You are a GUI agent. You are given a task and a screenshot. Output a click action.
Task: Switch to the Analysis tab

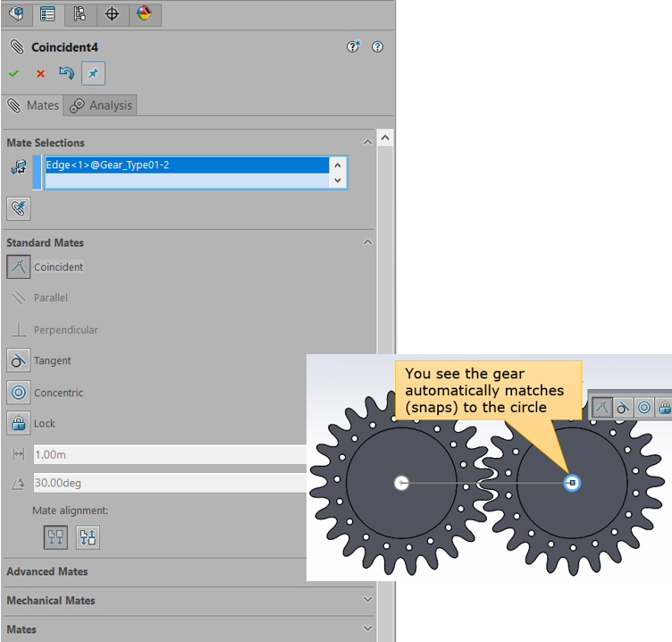[x=101, y=106]
